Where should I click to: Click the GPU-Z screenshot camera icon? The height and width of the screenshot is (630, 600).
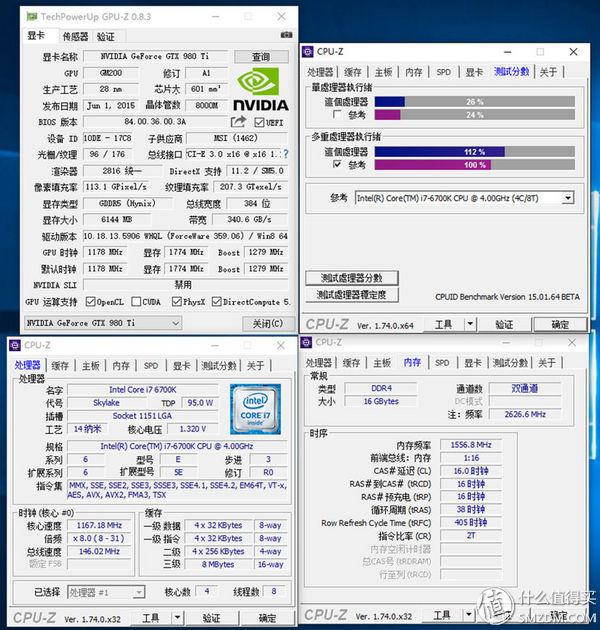[x=286, y=35]
